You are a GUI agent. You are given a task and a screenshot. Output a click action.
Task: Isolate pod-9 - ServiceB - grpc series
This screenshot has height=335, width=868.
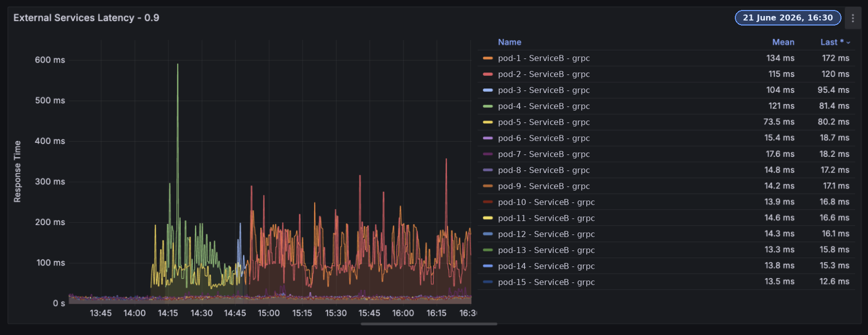[x=544, y=186]
